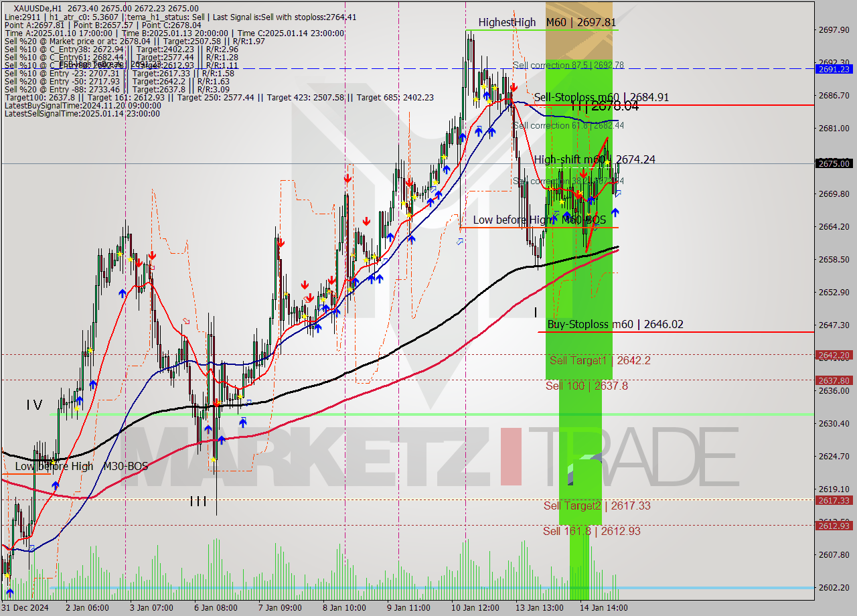Image resolution: width=857 pixels, height=616 pixels.
Task: Click the current price 2675.00 axis tag
Action: (834, 163)
